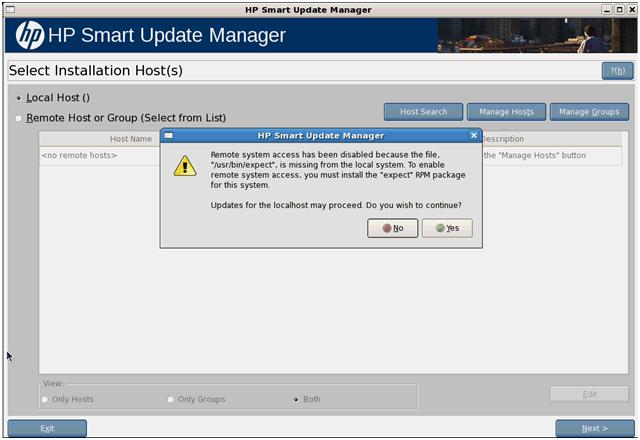
Task: Click the Host Search button
Action: click(x=423, y=112)
